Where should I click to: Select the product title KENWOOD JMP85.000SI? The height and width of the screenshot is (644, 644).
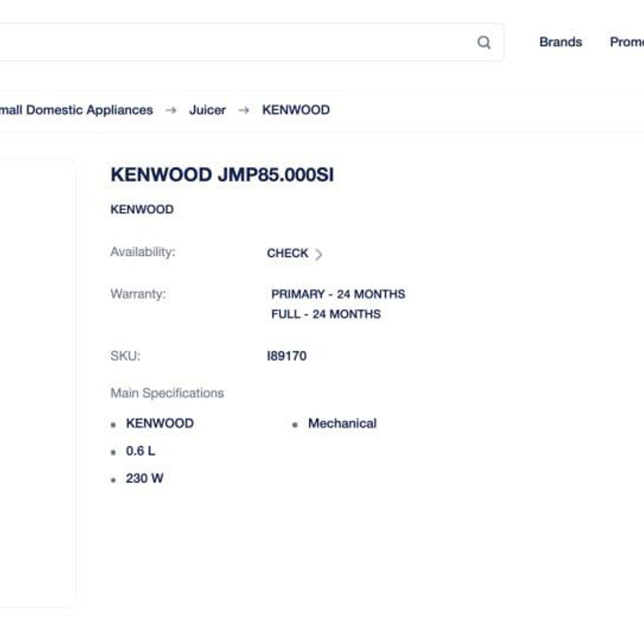point(222,175)
